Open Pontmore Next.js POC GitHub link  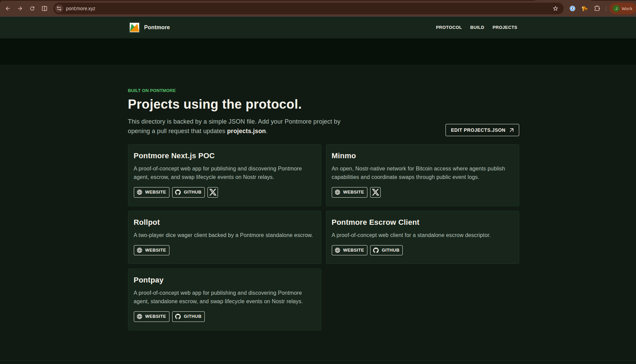click(x=188, y=192)
